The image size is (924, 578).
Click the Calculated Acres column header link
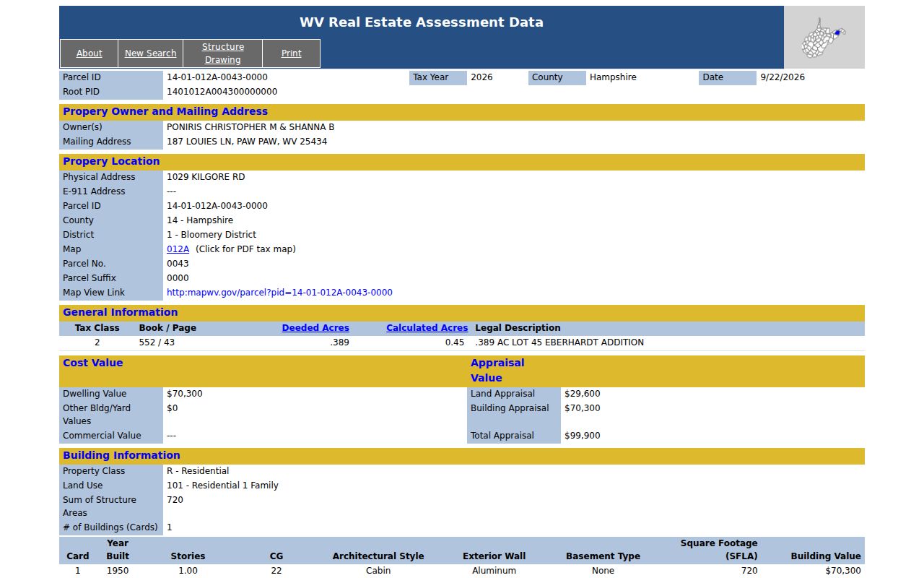point(427,328)
